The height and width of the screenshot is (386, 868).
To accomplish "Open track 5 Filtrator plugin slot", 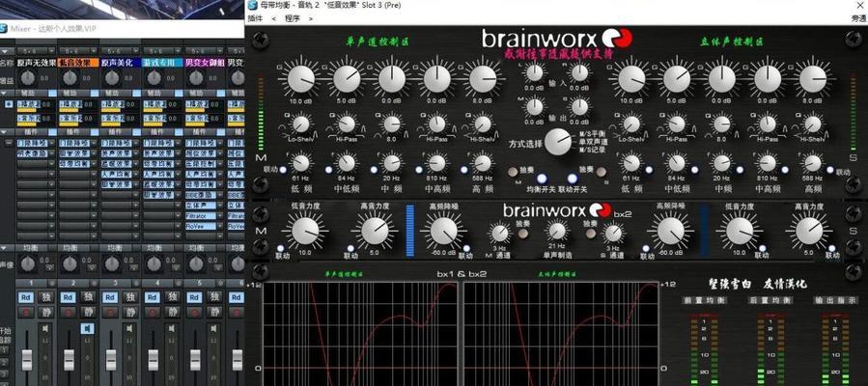I will point(201,215).
